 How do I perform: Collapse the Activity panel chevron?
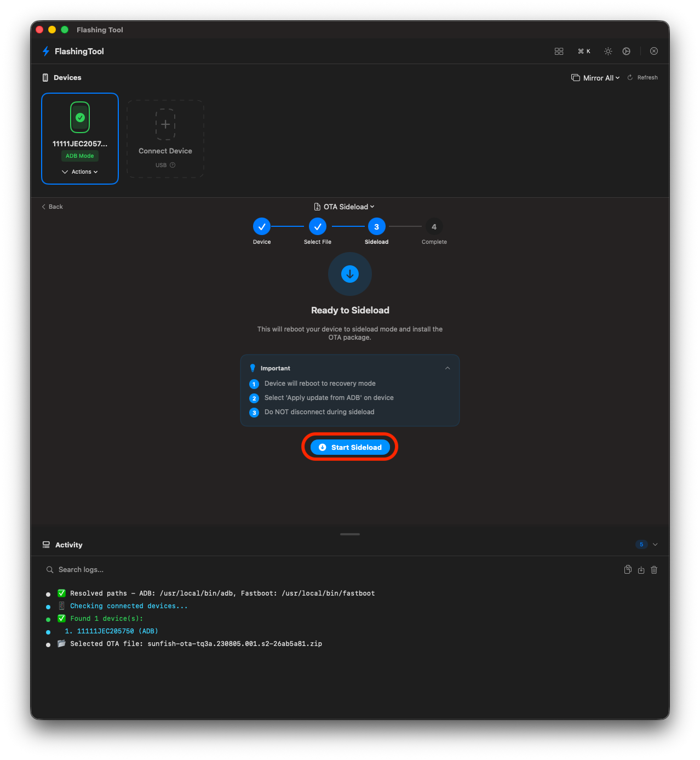tap(655, 545)
